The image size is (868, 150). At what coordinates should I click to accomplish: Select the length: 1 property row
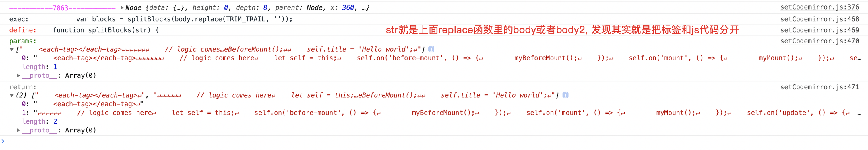click(x=40, y=67)
